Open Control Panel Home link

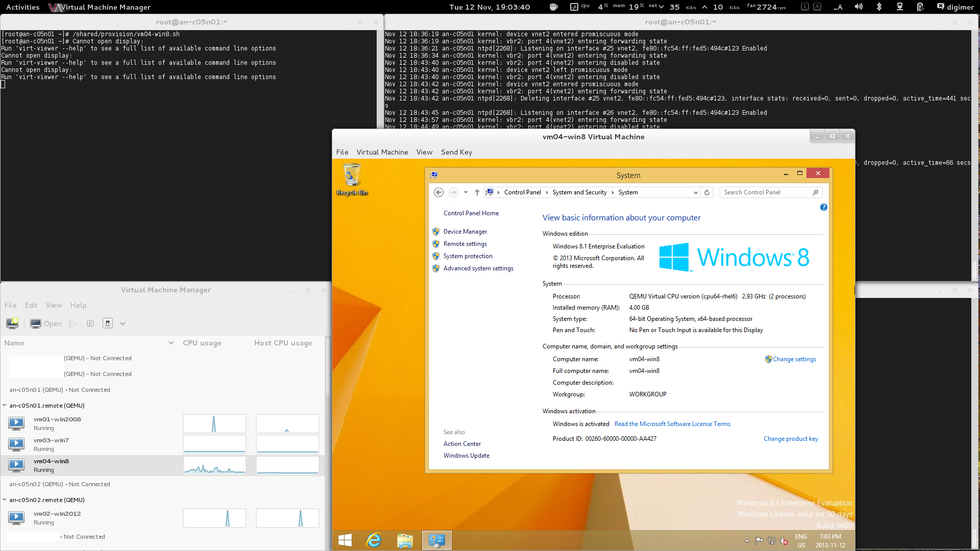(x=471, y=213)
